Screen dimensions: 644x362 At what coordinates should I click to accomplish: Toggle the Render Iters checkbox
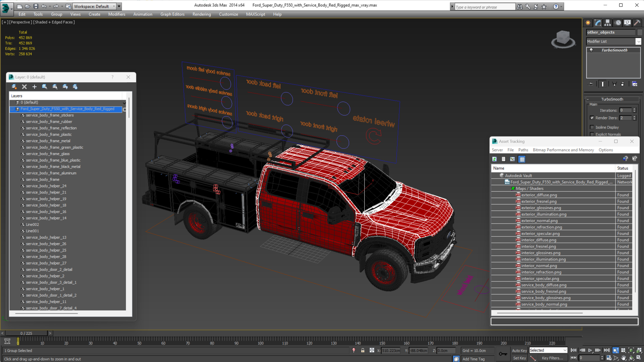click(x=592, y=118)
